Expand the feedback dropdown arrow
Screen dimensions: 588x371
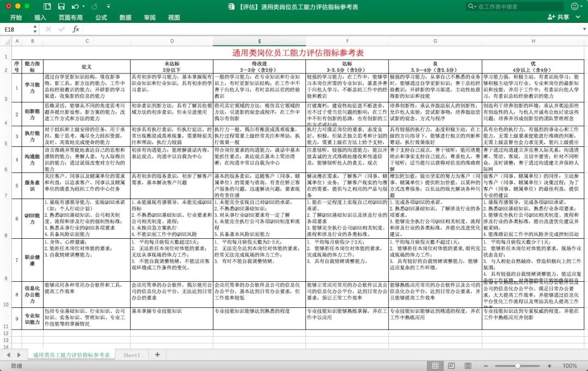[x=583, y=7]
